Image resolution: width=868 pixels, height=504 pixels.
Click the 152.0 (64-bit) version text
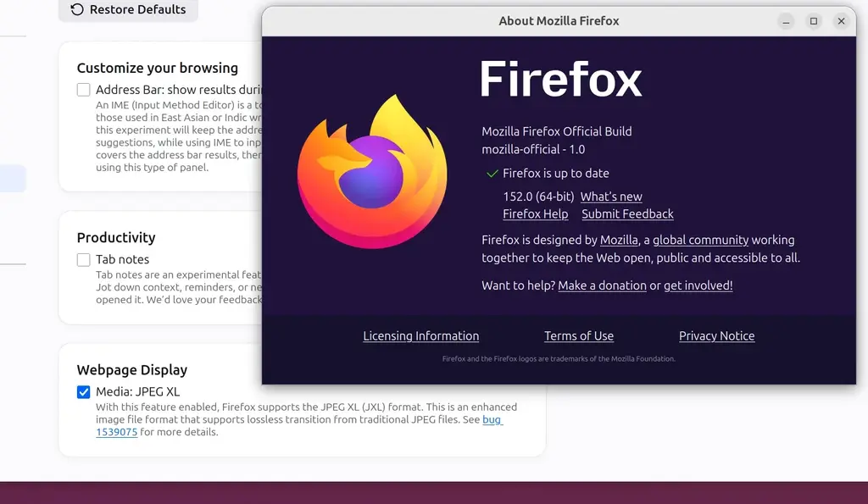(x=538, y=197)
